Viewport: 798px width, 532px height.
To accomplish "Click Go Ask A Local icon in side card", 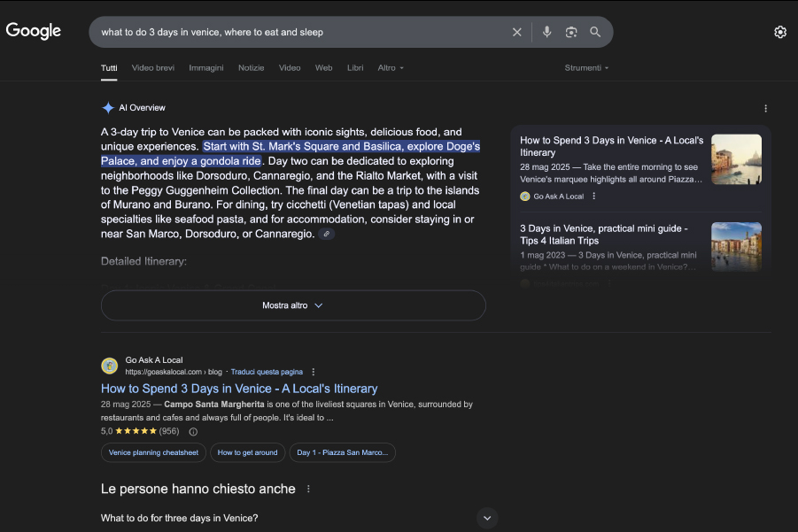I will pos(524,197).
